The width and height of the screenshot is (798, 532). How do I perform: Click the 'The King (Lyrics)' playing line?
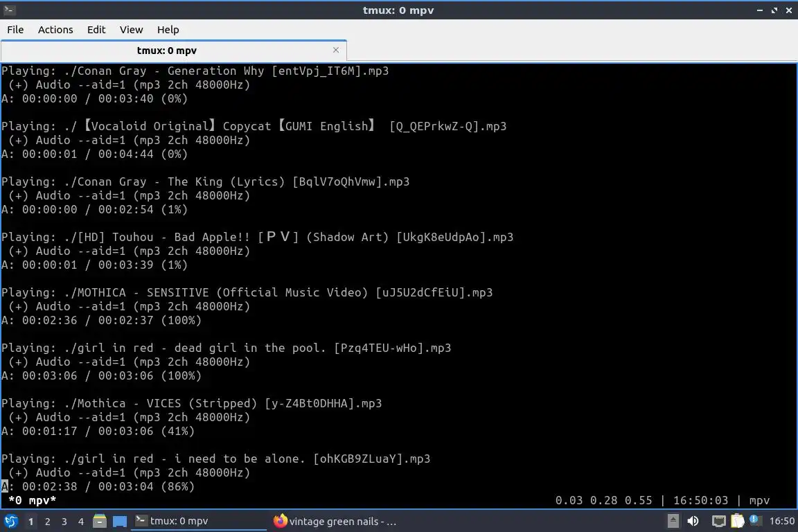[206, 181]
